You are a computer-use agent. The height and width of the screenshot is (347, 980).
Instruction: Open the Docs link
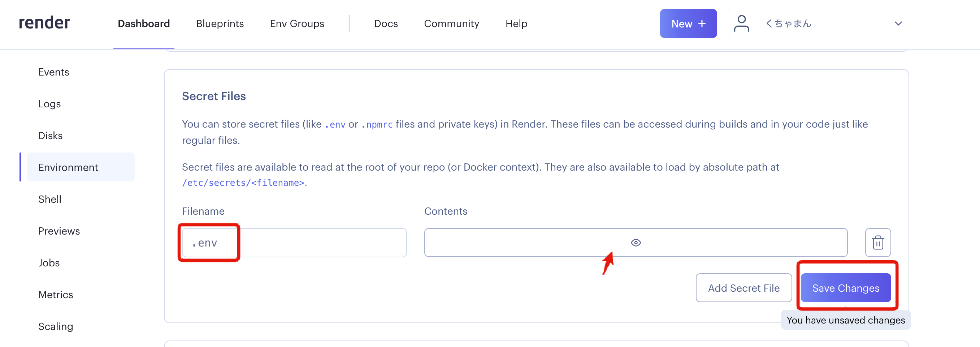click(x=386, y=23)
